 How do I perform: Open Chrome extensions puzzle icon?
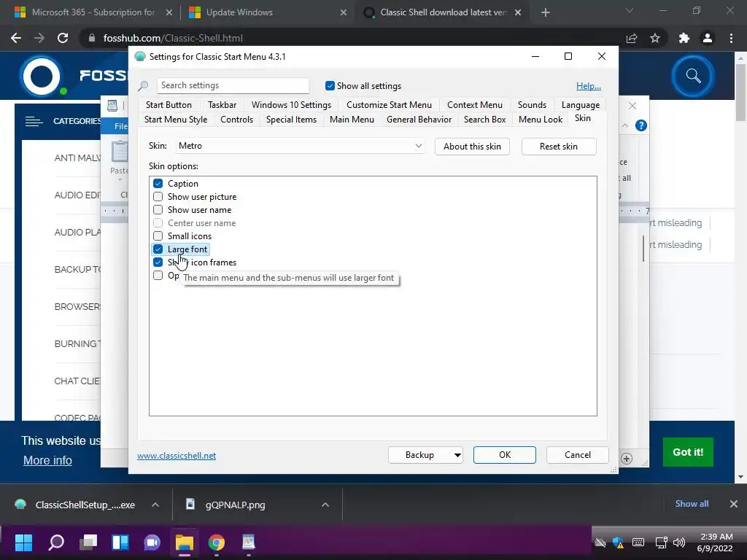click(x=684, y=38)
